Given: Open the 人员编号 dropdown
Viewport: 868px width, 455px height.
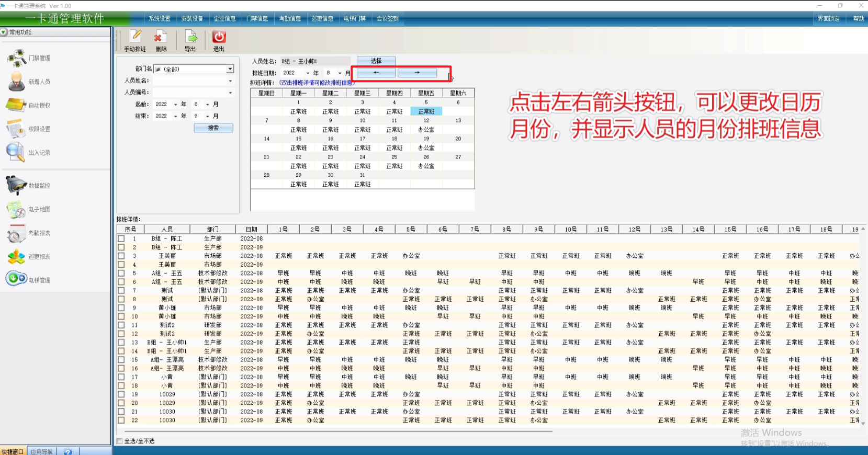Looking at the screenshot, I should point(230,92).
